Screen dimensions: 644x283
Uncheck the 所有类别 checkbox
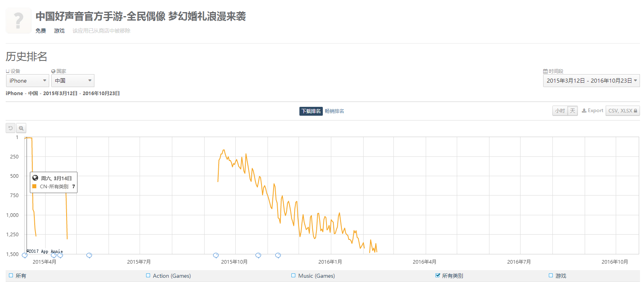(x=437, y=276)
